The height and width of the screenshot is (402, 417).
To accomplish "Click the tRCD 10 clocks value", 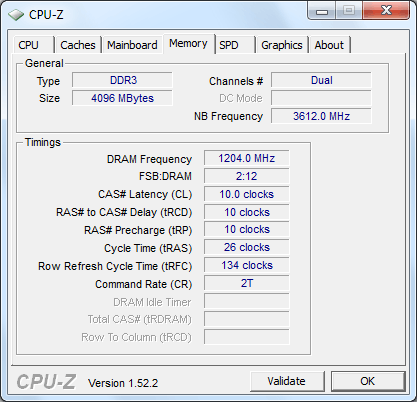I will [x=247, y=212].
